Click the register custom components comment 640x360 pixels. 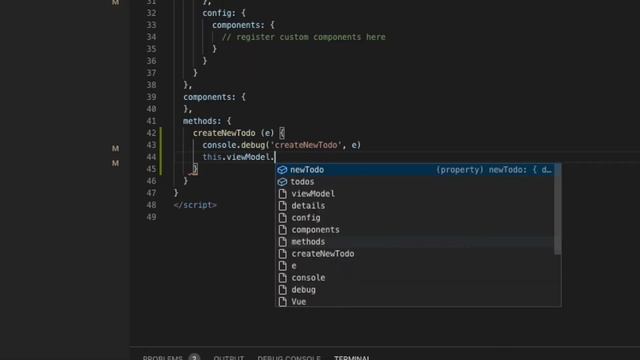tap(304, 37)
